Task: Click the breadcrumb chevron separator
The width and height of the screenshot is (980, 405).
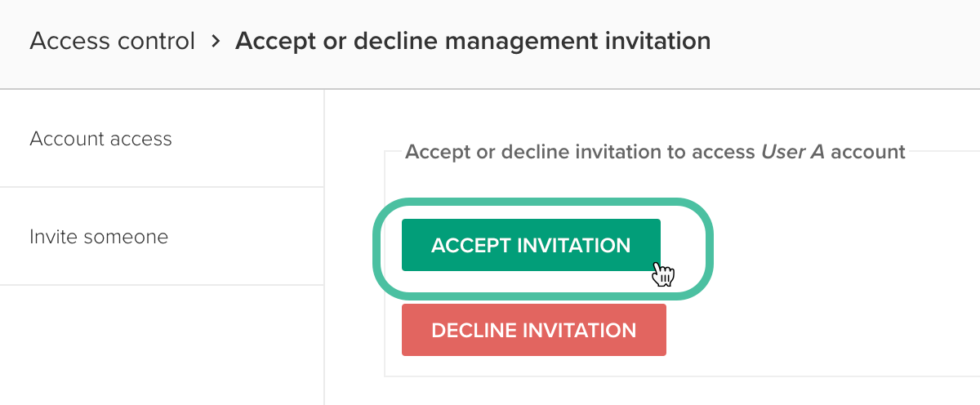Action: [216, 40]
